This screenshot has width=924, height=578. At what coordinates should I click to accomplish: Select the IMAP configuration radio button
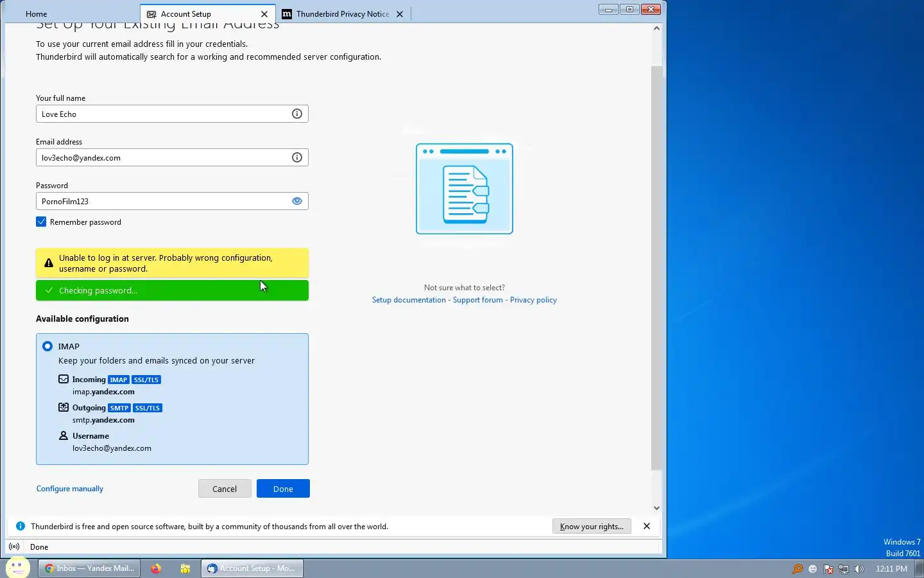(x=47, y=346)
